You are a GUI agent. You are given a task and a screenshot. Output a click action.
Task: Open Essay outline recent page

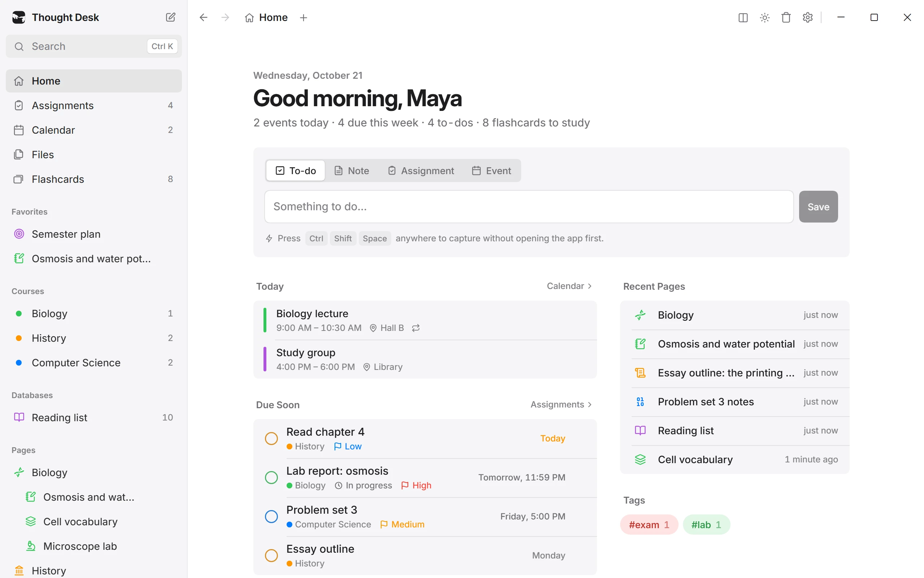[x=735, y=373]
